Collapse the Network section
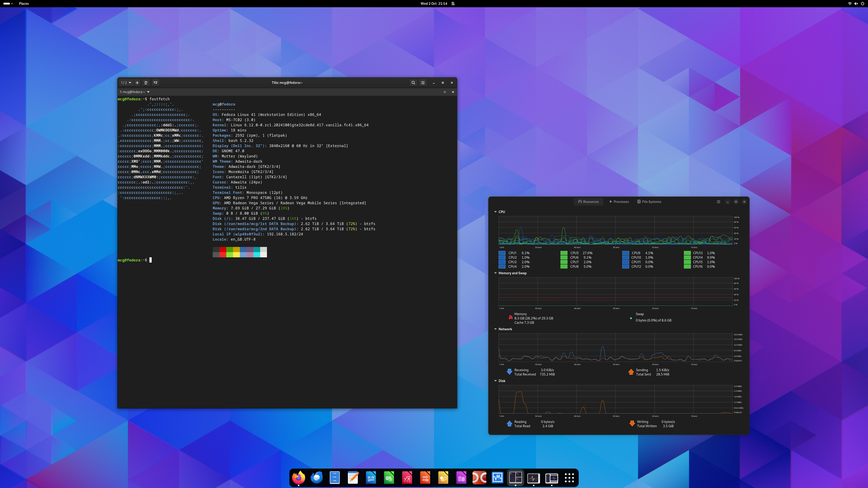Screen dimensions: 868x488 495,329
